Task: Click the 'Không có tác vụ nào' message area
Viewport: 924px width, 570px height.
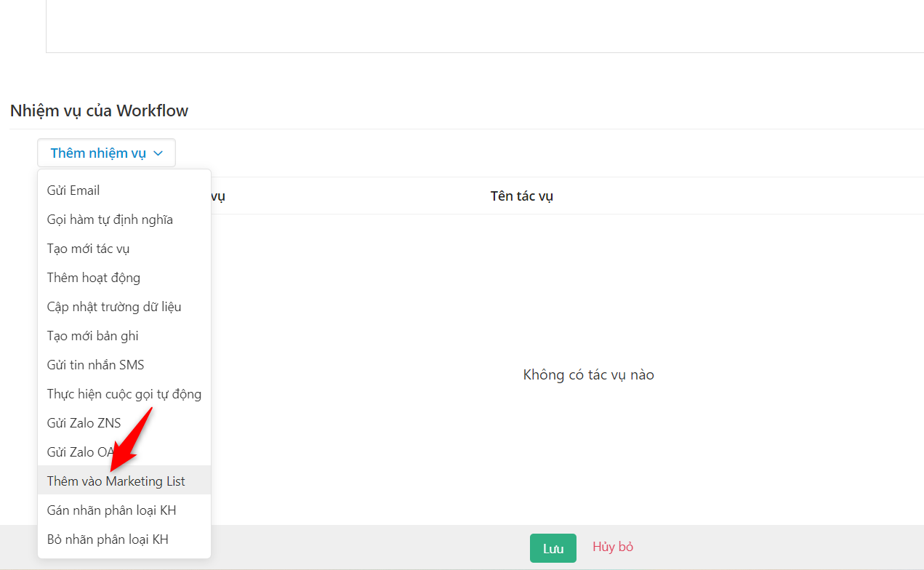Action: [x=589, y=374]
